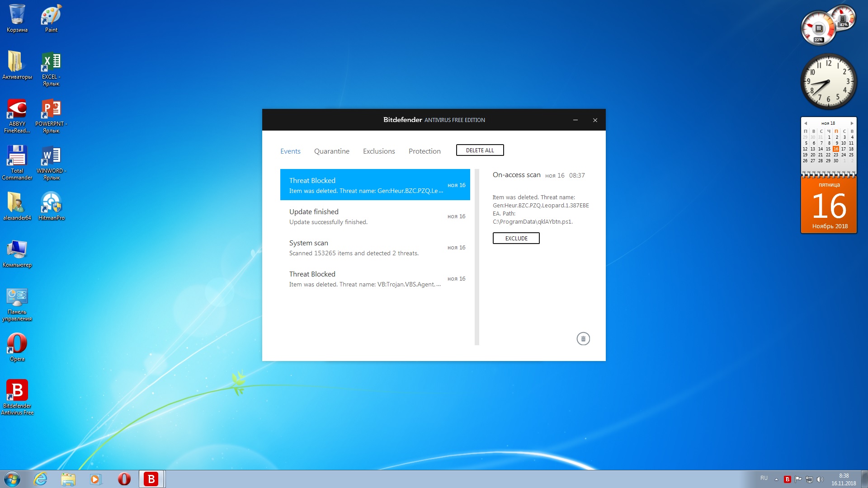The width and height of the screenshot is (868, 488).
Task: Click the events list vertical scrollbar
Action: coord(476,257)
